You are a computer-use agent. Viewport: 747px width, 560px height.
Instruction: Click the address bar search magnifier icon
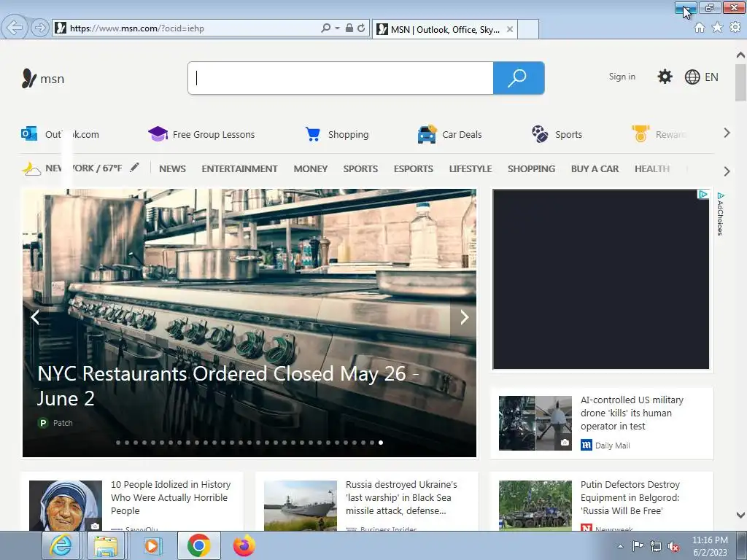tap(326, 28)
